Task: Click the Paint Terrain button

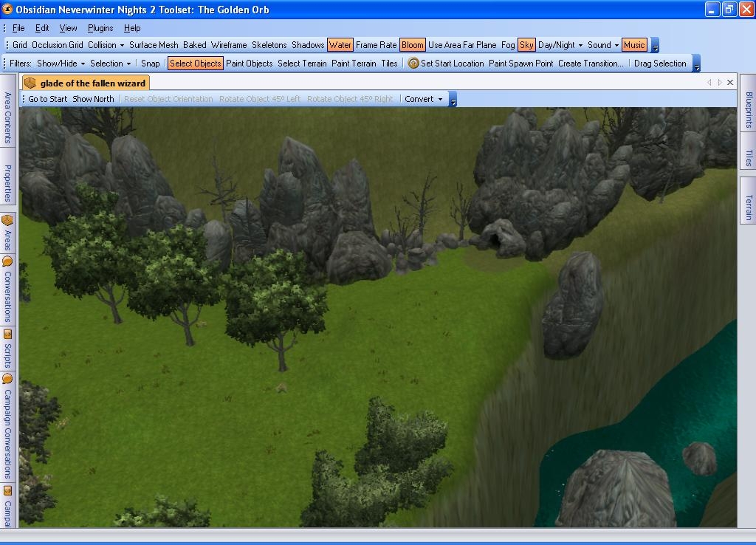Action: click(354, 64)
